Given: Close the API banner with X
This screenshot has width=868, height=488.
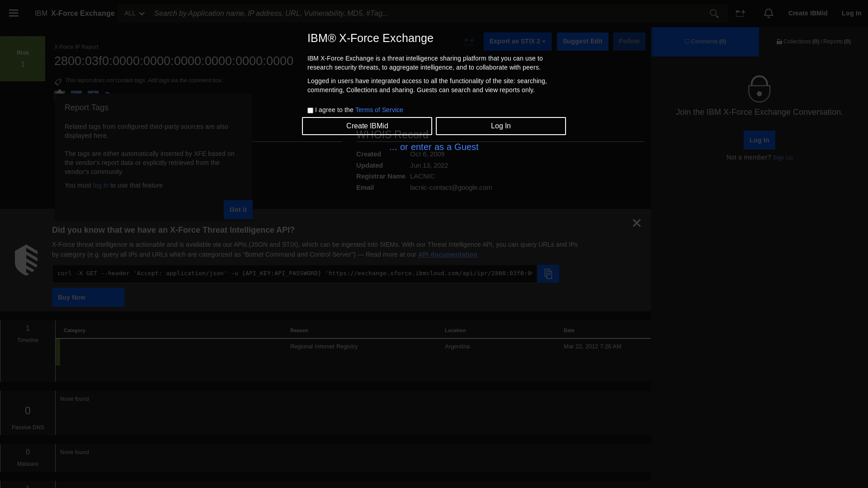Looking at the screenshot, I should click(x=637, y=223).
